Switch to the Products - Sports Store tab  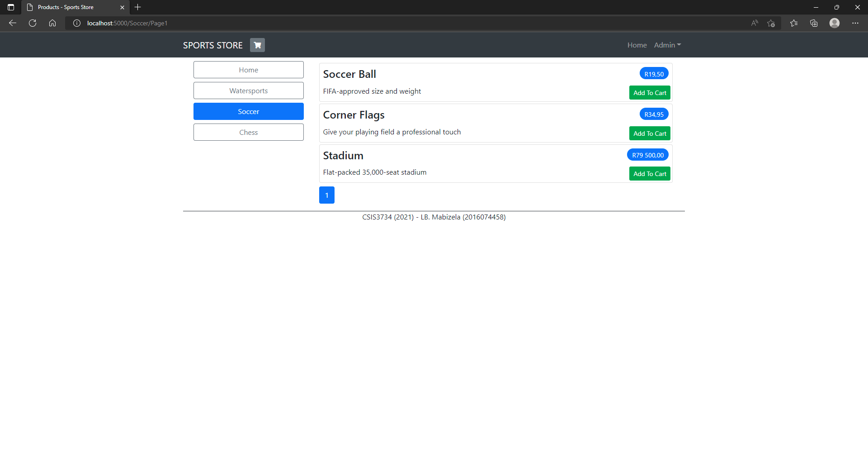[68, 7]
